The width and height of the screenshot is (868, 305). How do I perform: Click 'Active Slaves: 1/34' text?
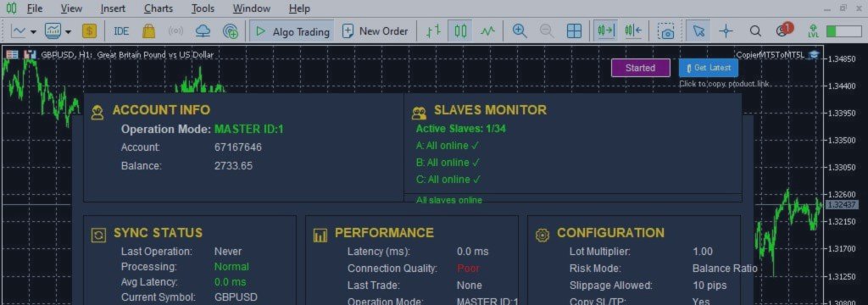pos(460,129)
